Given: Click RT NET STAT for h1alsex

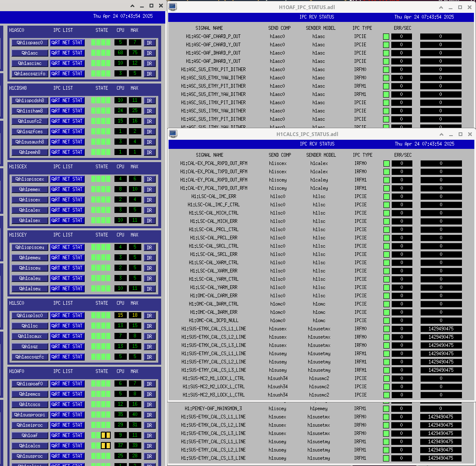Looking at the screenshot, I should tap(67, 220).
